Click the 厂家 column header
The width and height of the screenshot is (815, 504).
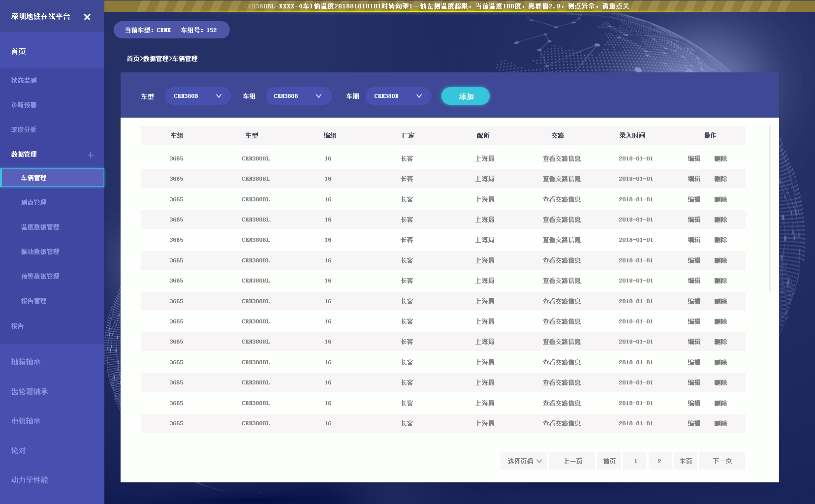(408, 135)
